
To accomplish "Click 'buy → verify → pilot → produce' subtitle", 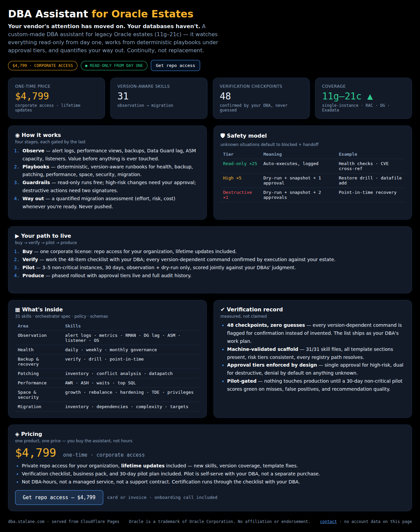I will 46,243.
